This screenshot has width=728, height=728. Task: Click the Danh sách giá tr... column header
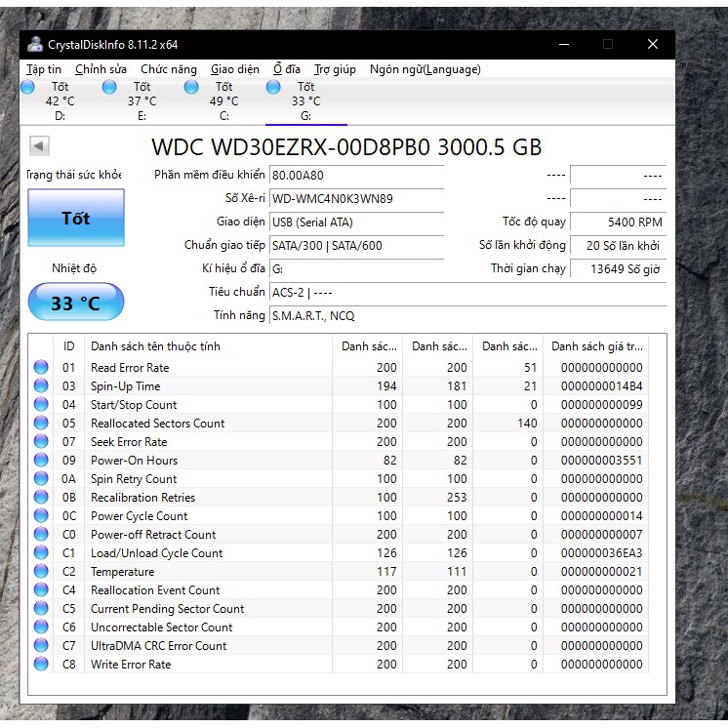pos(595,346)
